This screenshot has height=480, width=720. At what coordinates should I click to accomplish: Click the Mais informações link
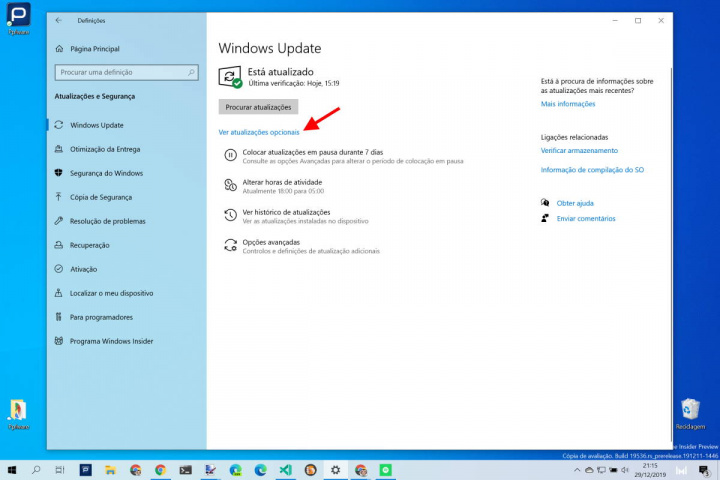[567, 104]
